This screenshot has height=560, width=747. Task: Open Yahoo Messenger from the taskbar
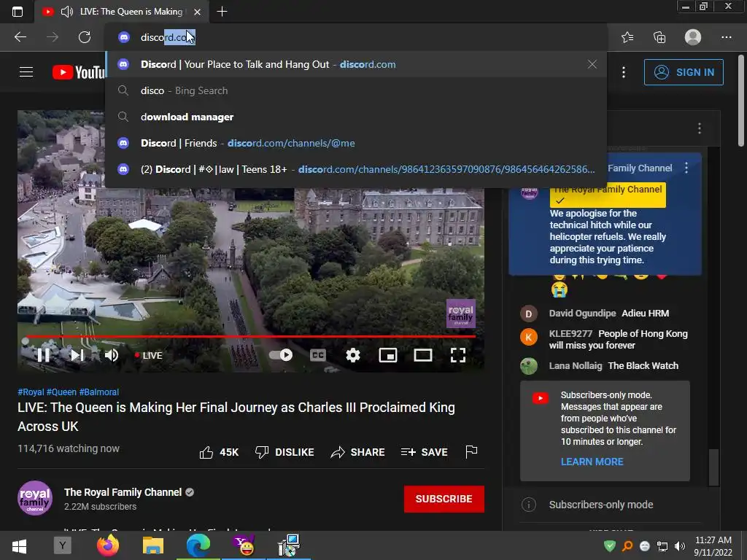(244, 545)
